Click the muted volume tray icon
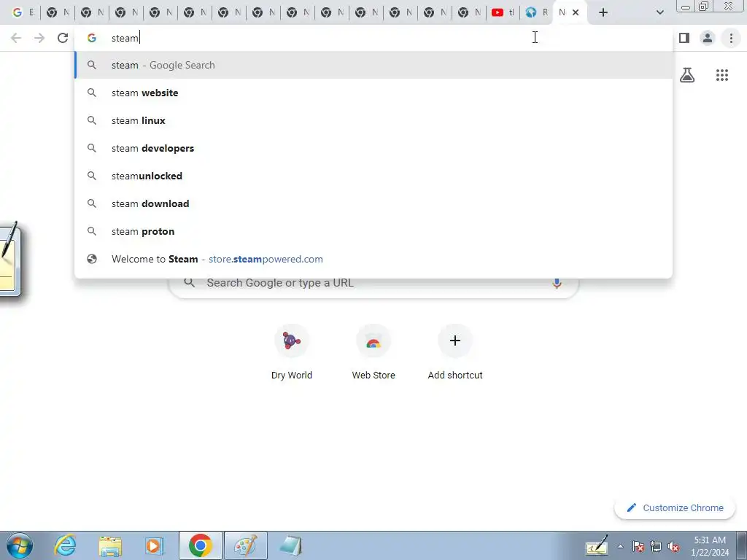The height and width of the screenshot is (560, 747). 673,546
